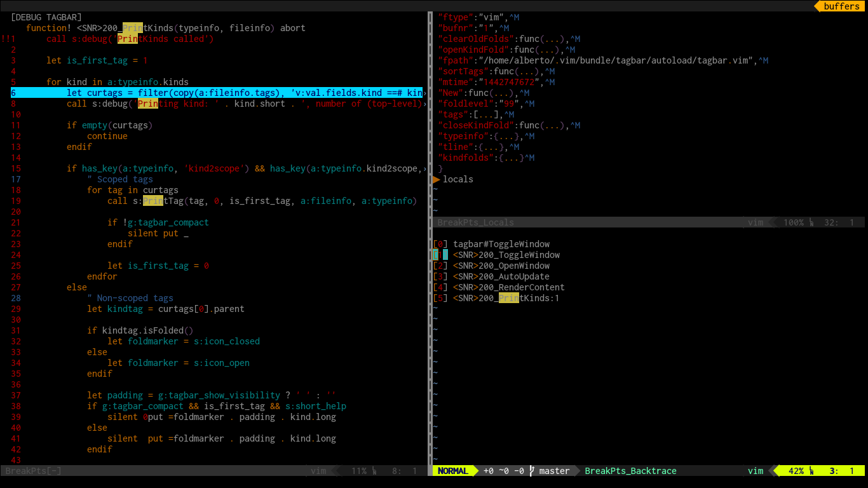Image resolution: width=868 pixels, height=488 pixels.
Task: Click the 'silent put _' line
Action: 158,233
